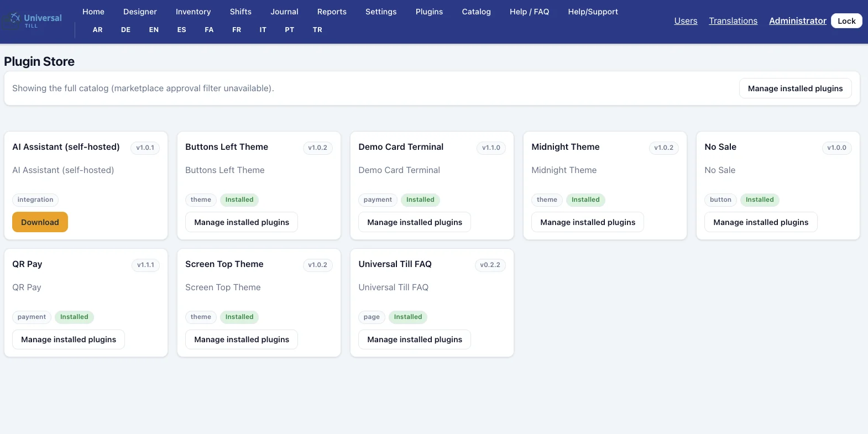Open Settings in the top navigation
Screen dimensions: 868x434
click(381, 12)
